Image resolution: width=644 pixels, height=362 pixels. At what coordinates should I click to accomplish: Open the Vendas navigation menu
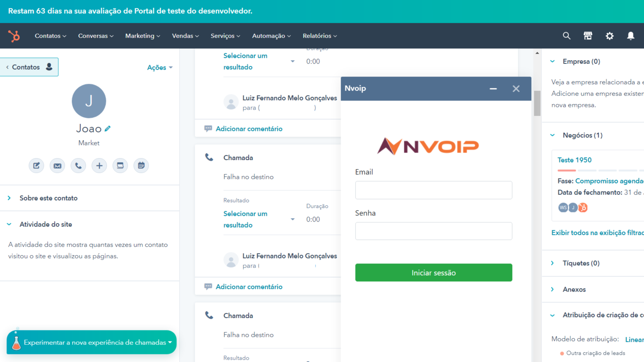[x=185, y=36]
